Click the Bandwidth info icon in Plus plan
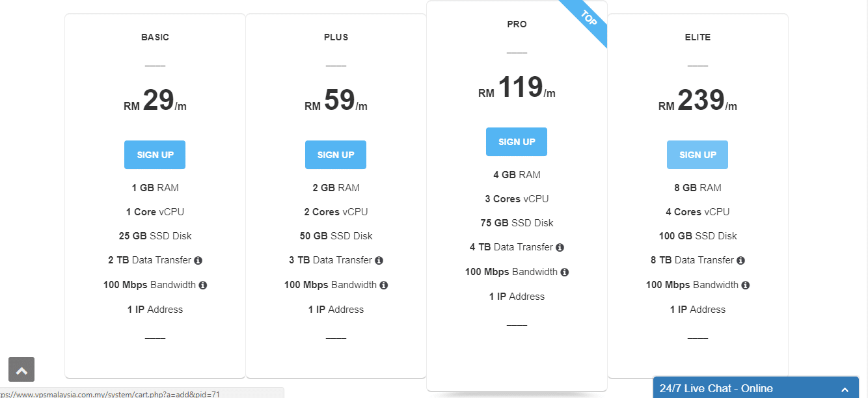868x398 pixels. click(383, 284)
